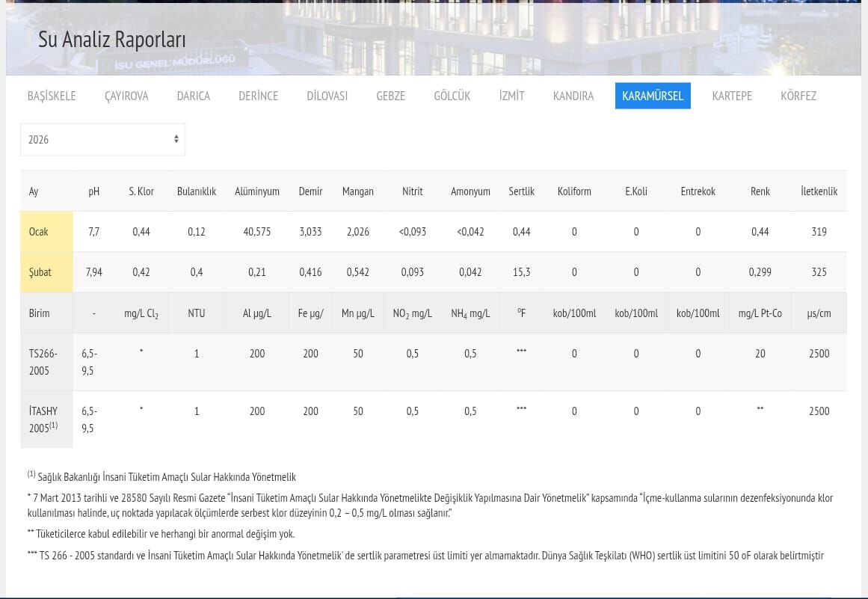Click the active KARAMÜRSEL tab

pyautogui.click(x=652, y=96)
